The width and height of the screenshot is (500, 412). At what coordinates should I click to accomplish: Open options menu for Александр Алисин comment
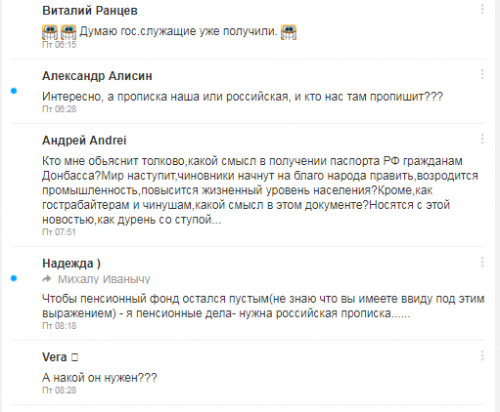pos(482,74)
